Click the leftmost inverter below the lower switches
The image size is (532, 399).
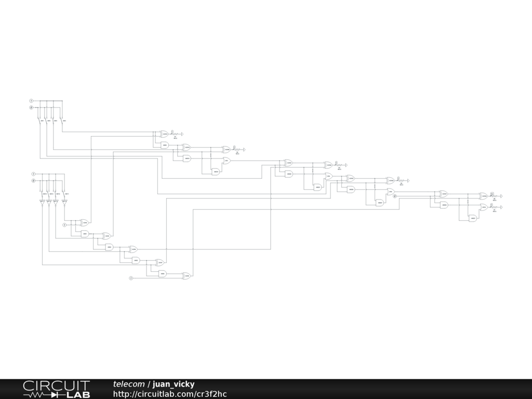43,202
